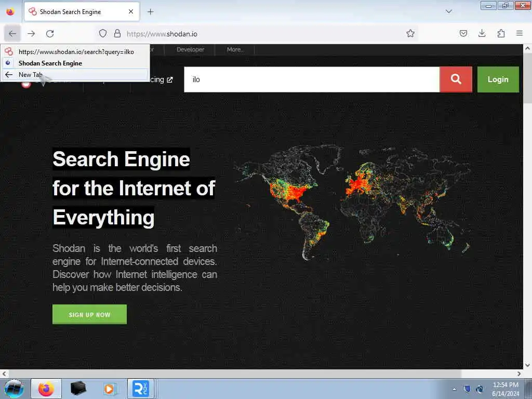Go back using the browser back arrow
The image size is (532, 399).
(x=12, y=34)
